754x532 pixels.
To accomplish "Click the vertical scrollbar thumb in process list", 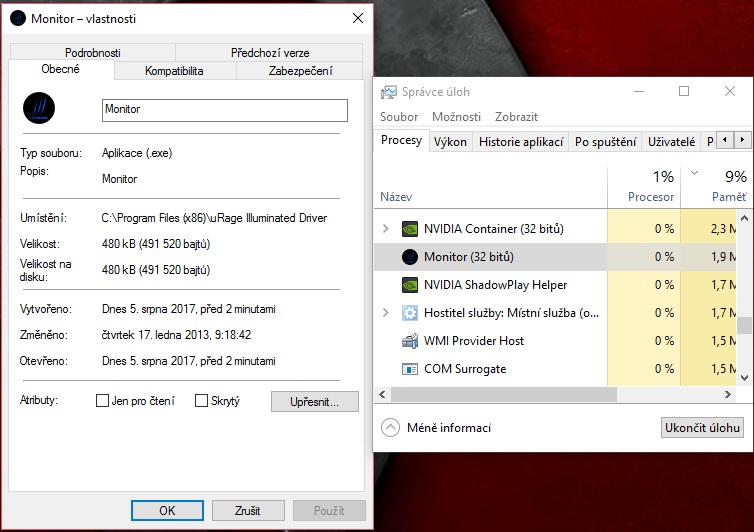I will [744, 325].
